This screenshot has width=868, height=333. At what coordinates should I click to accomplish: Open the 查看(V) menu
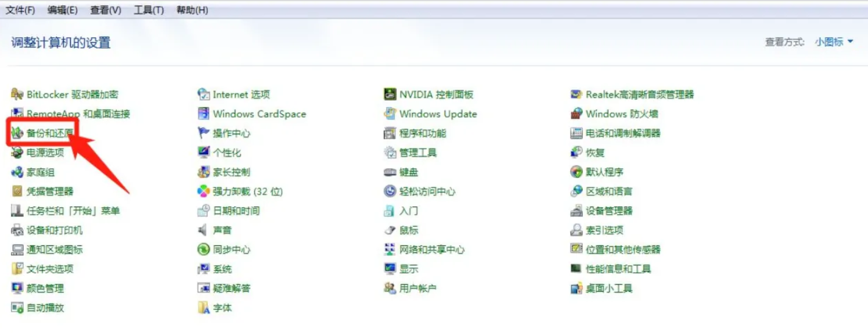point(106,10)
